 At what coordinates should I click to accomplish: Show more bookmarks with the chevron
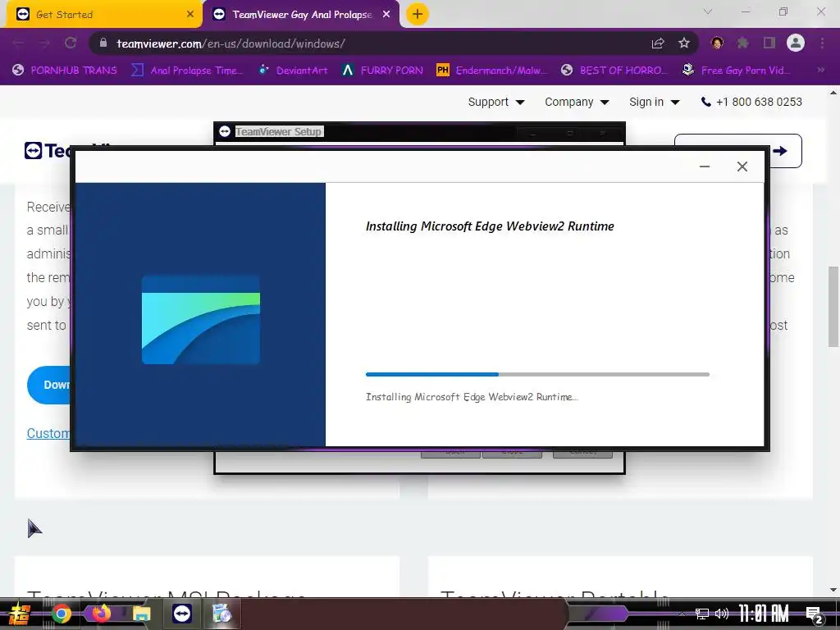[820, 71]
